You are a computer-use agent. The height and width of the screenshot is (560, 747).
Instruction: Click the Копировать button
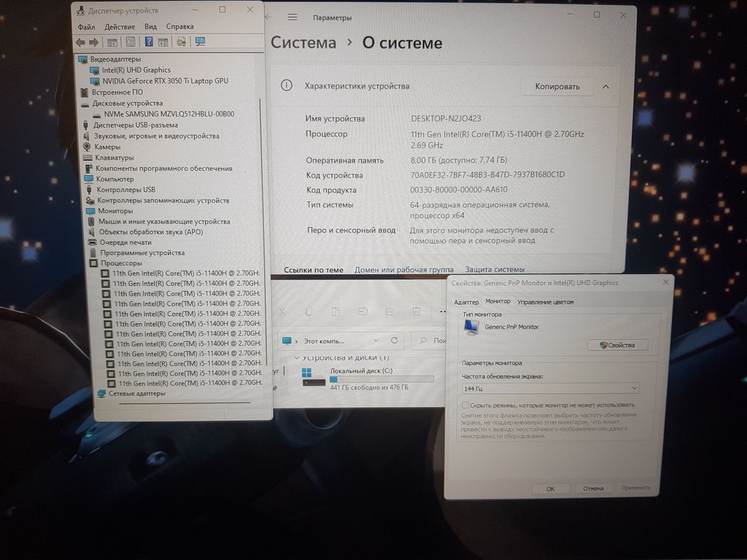(x=557, y=87)
